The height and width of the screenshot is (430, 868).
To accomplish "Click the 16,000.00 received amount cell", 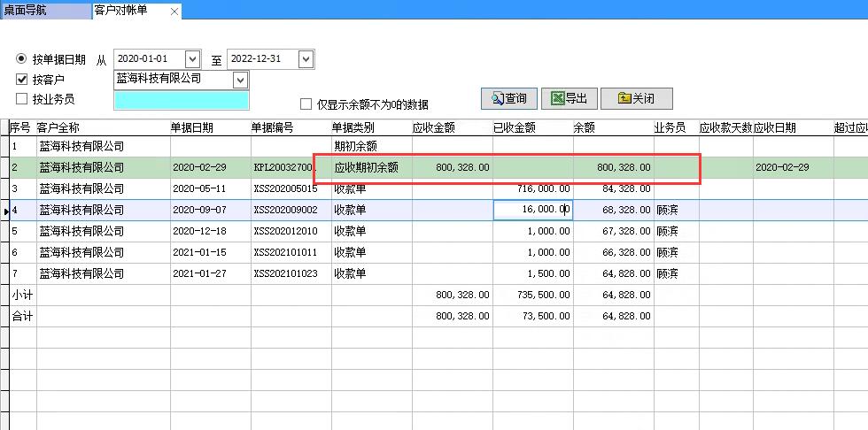I will (532, 210).
